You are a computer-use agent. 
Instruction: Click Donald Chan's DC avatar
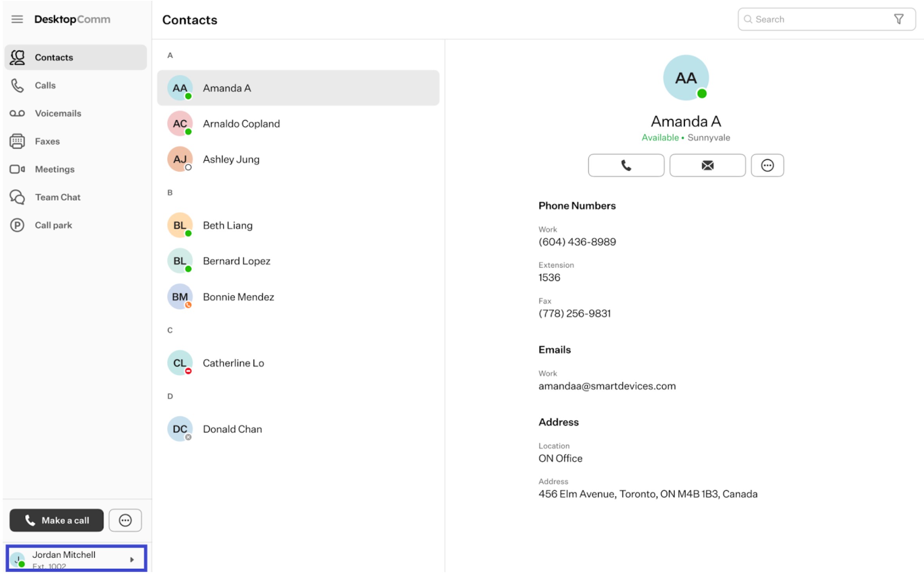(180, 429)
